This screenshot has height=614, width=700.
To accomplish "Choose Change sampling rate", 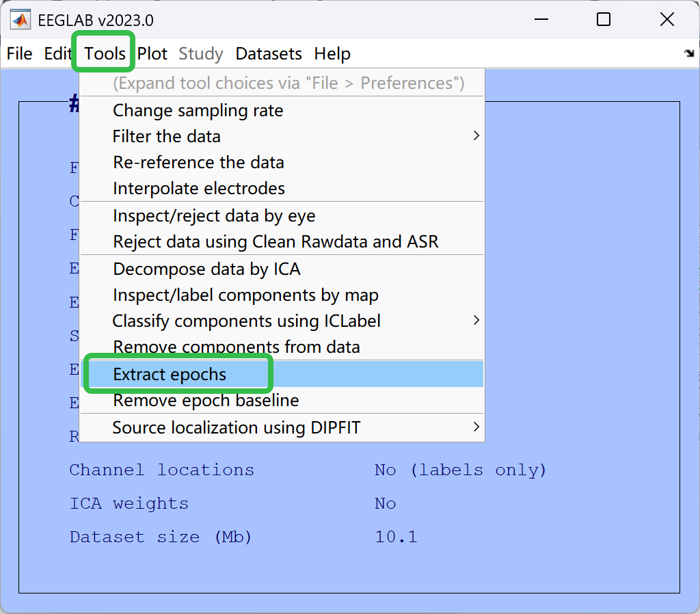I will [282, 110].
